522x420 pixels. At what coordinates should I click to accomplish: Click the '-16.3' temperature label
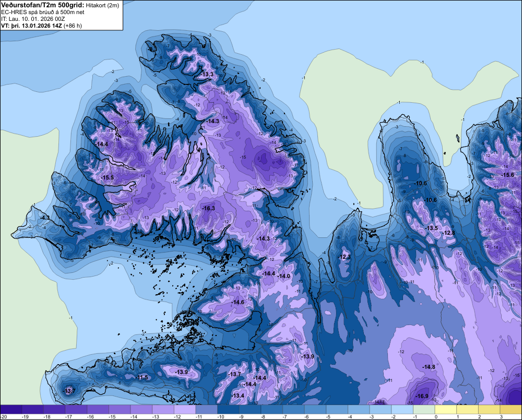click(209, 208)
